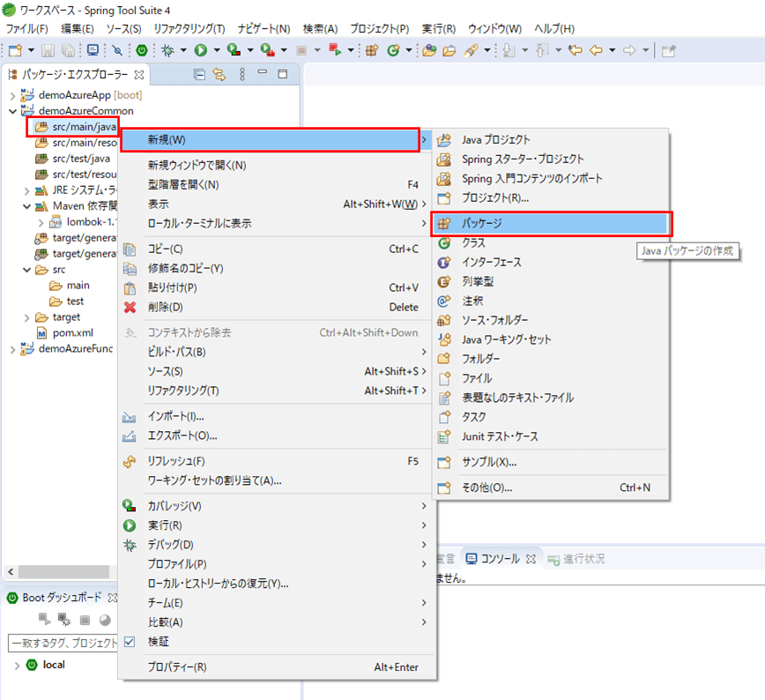Screen dimensions: 765x700
Task: Launch Coverage from the toolbar icon
Action: 233,50
